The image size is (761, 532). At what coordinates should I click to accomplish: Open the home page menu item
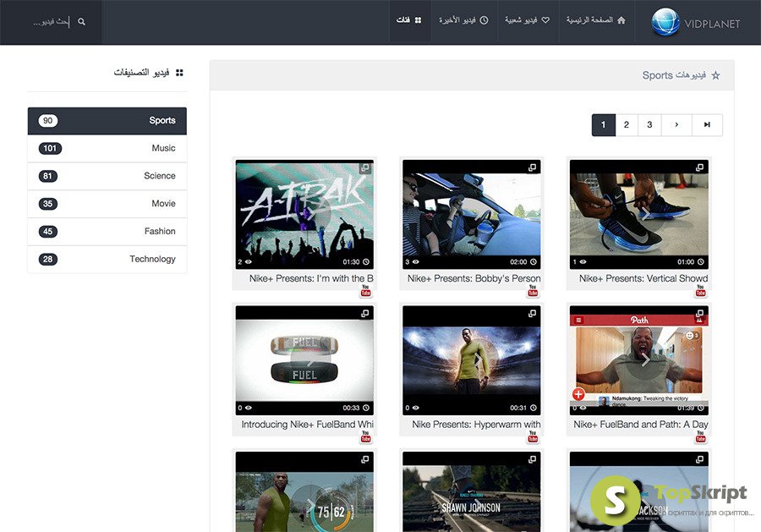click(597, 22)
